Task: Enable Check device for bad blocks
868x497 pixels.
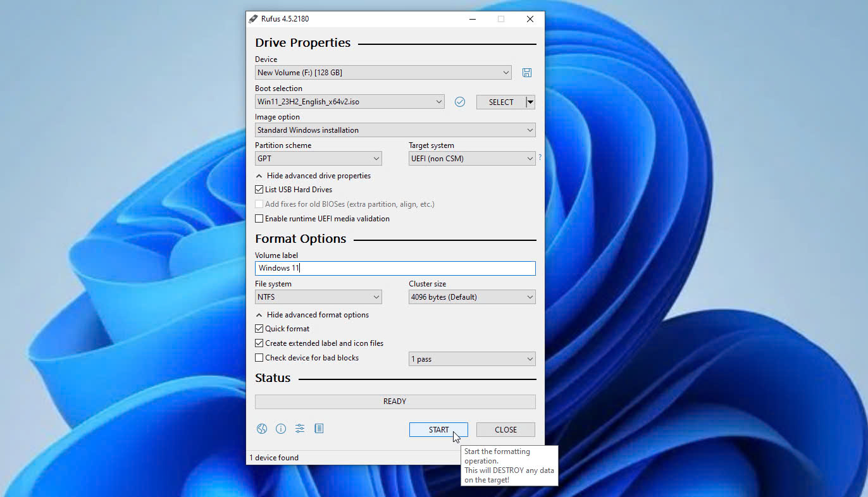Action: coord(259,358)
